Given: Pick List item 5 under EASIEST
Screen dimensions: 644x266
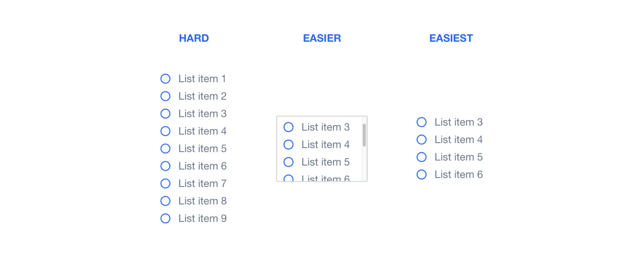Looking at the screenshot, I should coord(421,157).
